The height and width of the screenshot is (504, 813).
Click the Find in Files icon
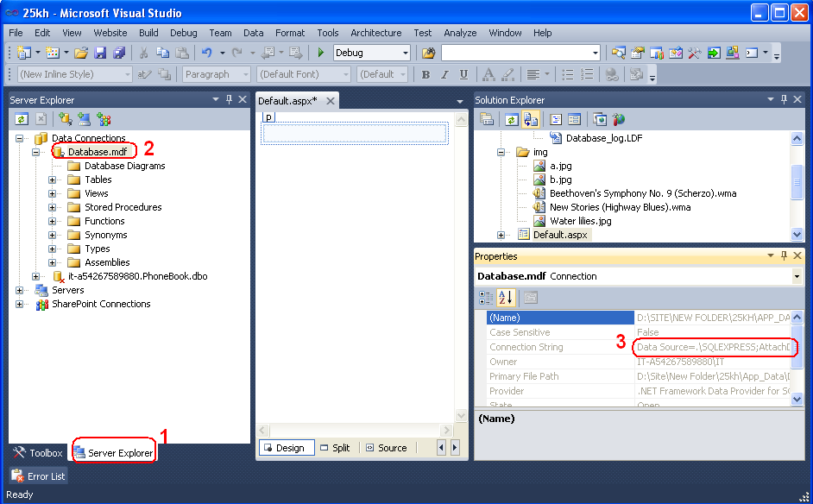click(x=428, y=53)
